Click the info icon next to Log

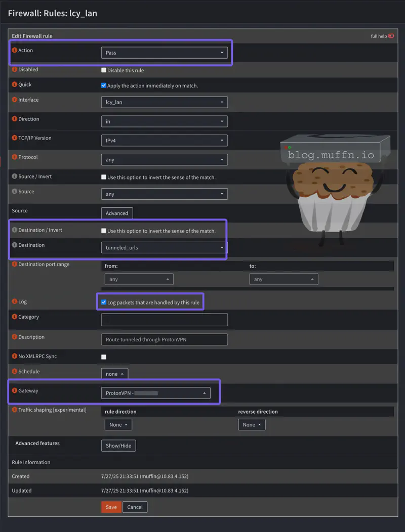coord(15,302)
